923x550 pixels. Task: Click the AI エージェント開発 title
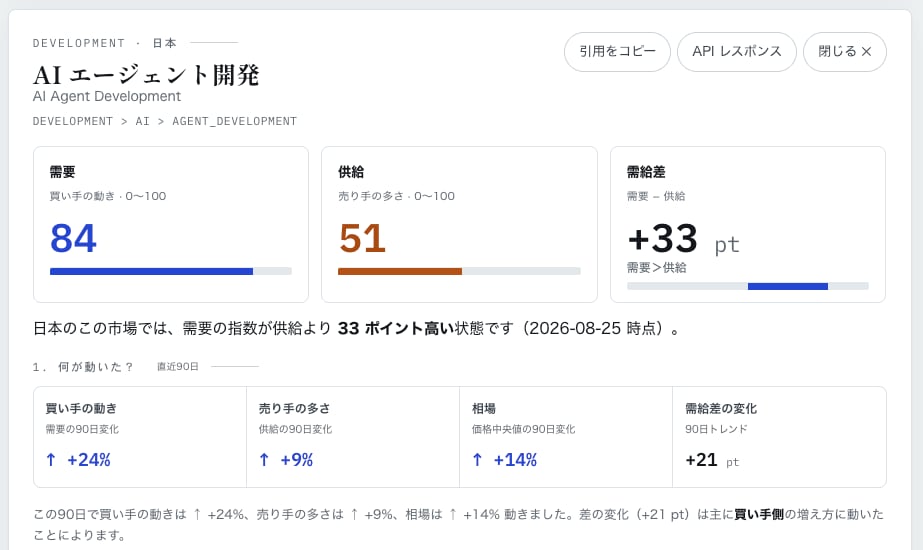[146, 75]
